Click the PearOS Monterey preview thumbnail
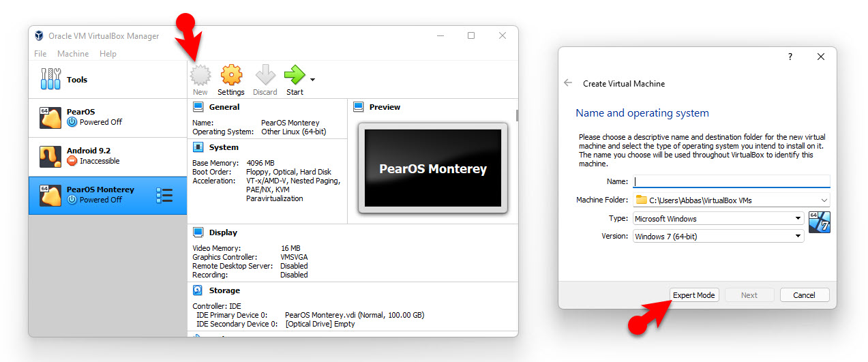The image size is (868, 362). pos(433,168)
